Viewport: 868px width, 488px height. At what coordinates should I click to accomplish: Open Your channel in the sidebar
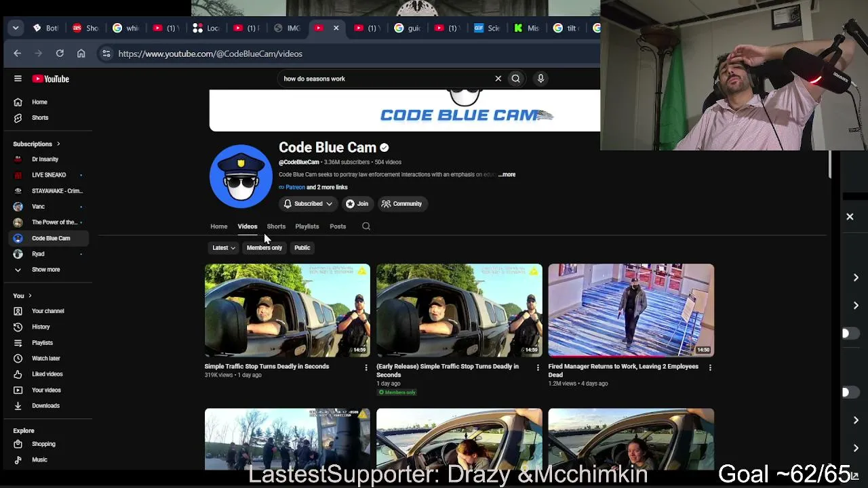[x=47, y=311]
